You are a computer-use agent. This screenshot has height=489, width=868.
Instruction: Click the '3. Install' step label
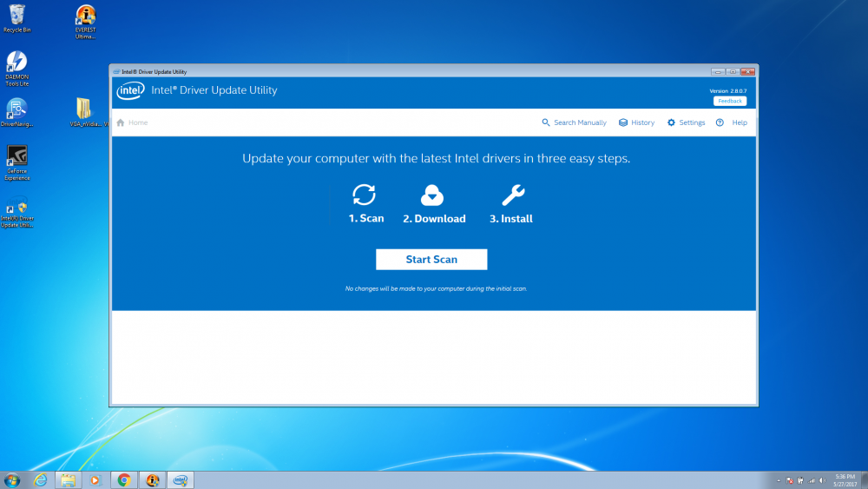click(x=511, y=219)
